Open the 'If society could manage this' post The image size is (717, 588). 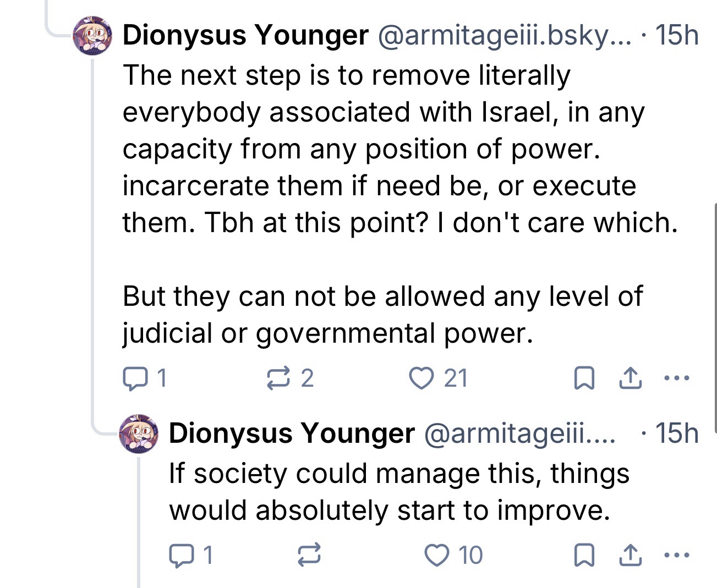click(398, 492)
